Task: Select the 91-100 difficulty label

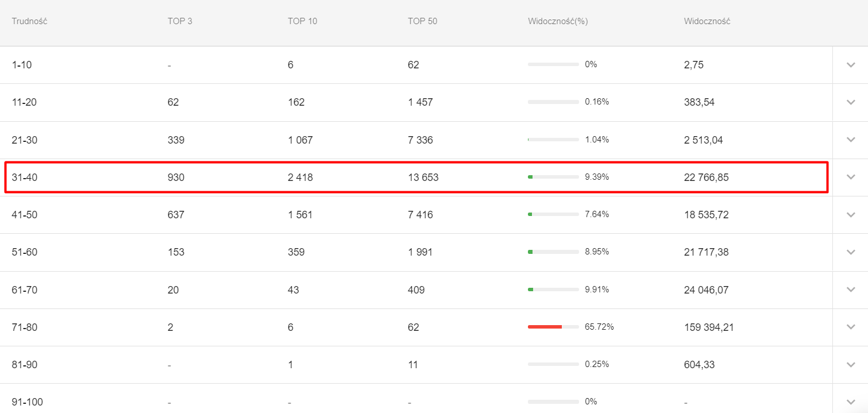Action: click(27, 402)
